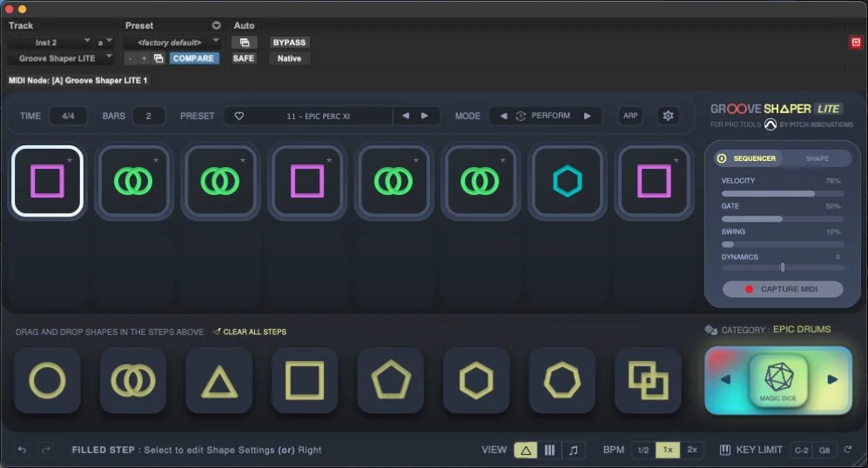Click the KEY LIMIT button

coord(750,450)
